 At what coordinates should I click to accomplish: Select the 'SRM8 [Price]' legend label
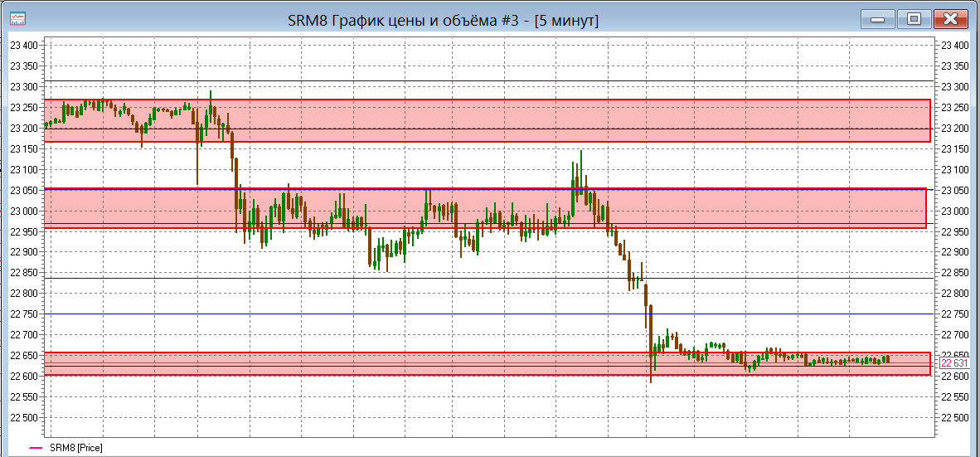75,448
